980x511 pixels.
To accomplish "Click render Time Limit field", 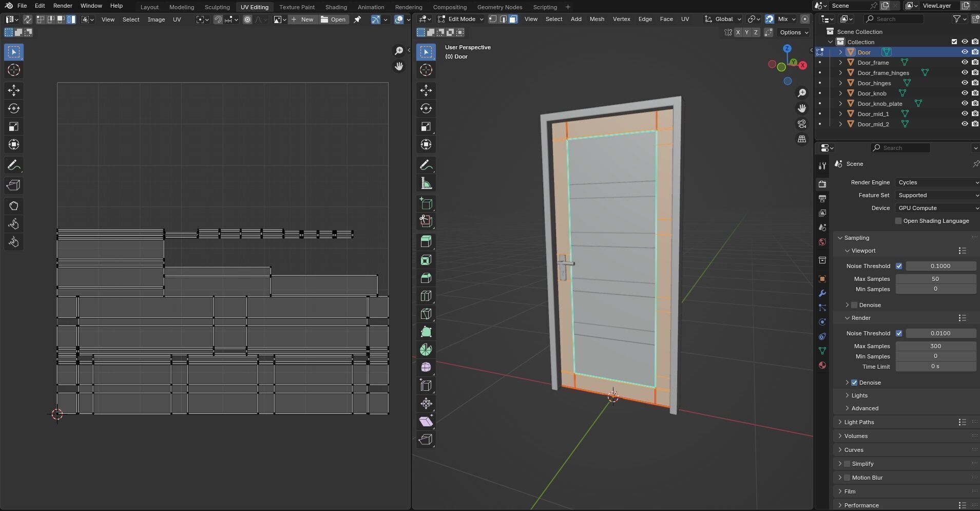I will click(935, 367).
